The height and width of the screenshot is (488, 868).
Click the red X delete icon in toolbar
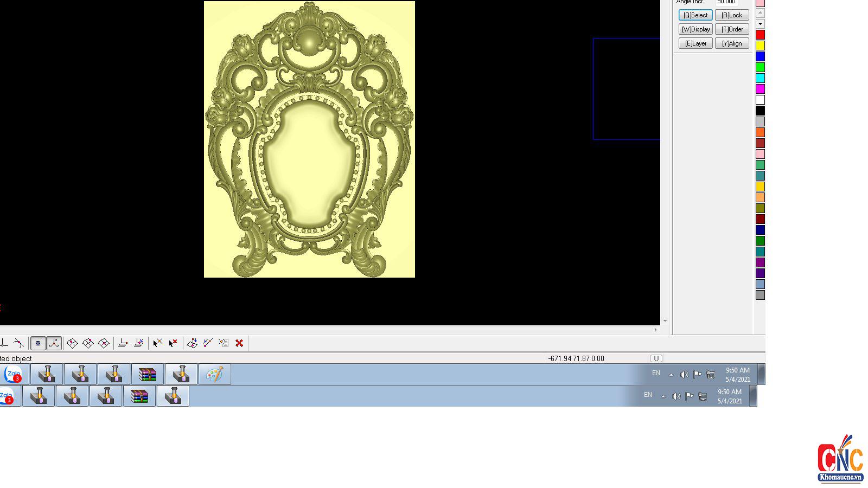[x=239, y=343]
